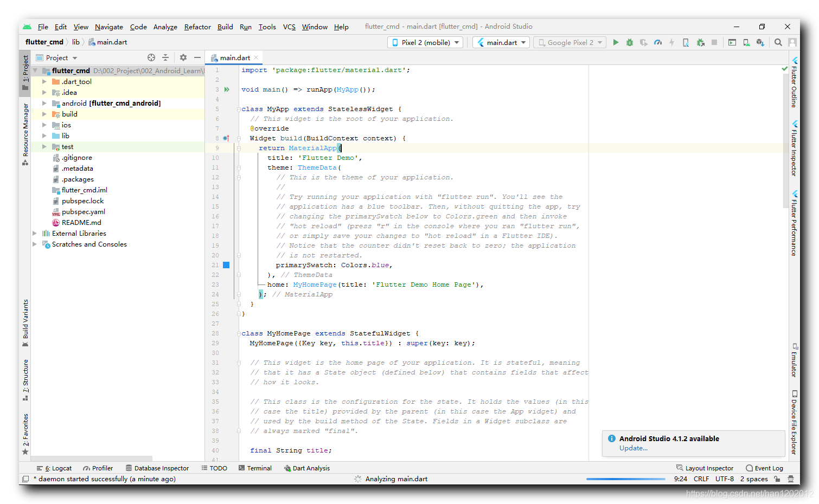Collapse class MyApp code fold marker
819x504 pixels.
coord(238,109)
